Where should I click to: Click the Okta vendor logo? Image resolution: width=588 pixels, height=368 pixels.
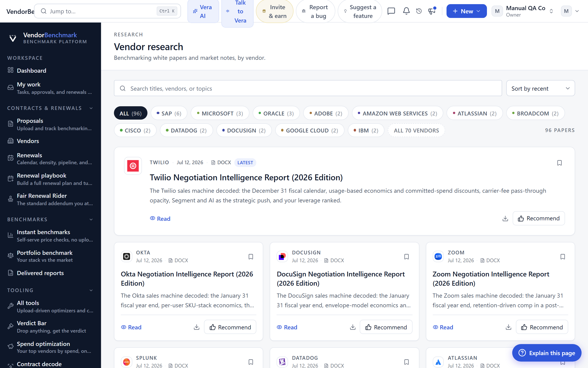pyautogui.click(x=127, y=256)
